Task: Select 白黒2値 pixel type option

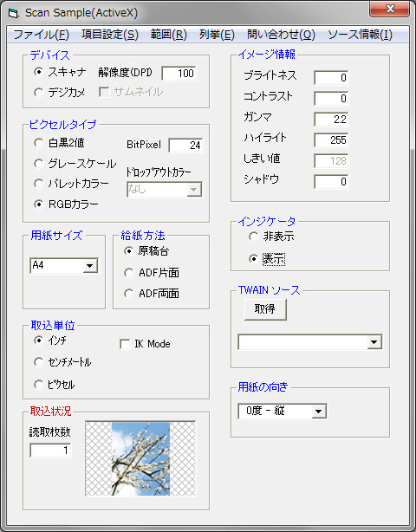Action: click(x=39, y=143)
